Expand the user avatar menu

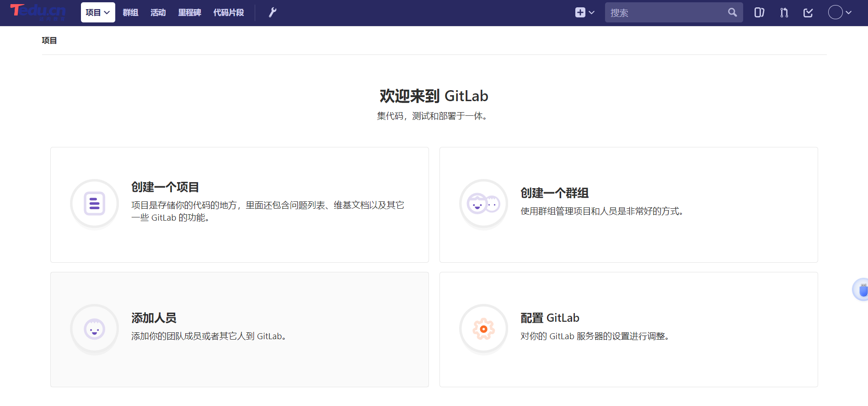pos(840,12)
